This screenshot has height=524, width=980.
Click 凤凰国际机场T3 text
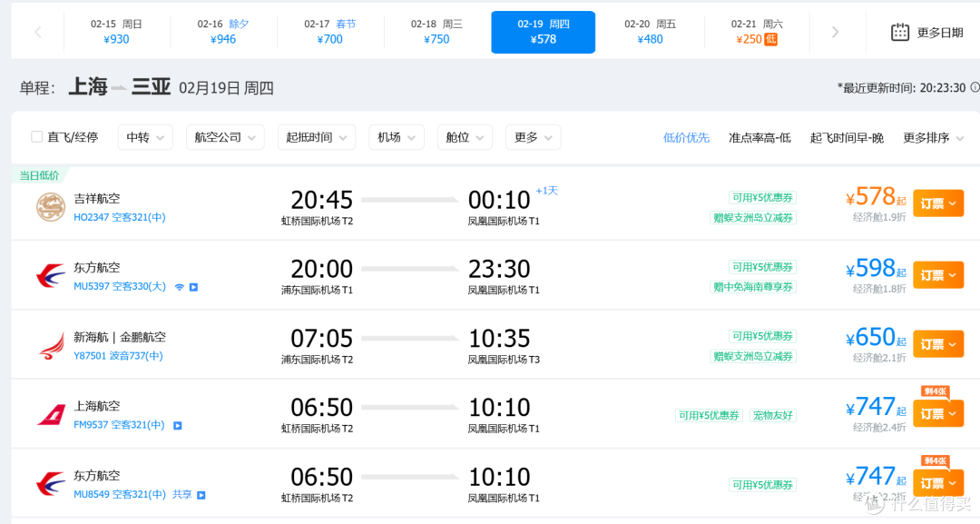pos(504,360)
